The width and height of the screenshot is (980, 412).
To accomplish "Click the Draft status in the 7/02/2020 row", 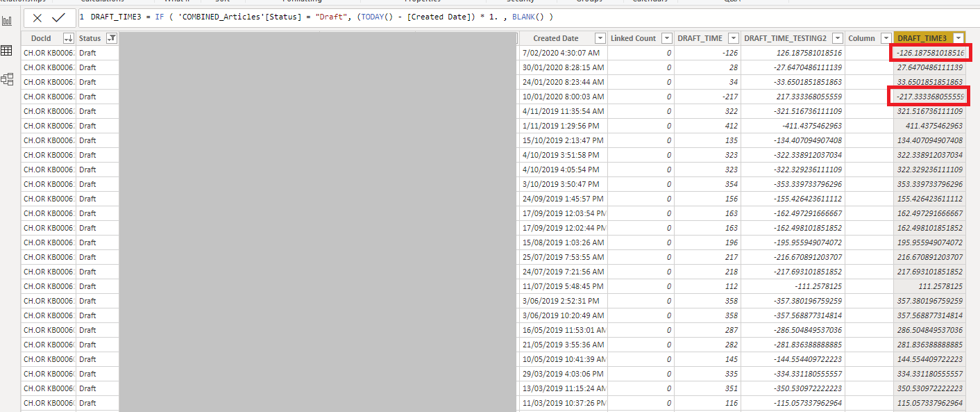I will 97,53.
